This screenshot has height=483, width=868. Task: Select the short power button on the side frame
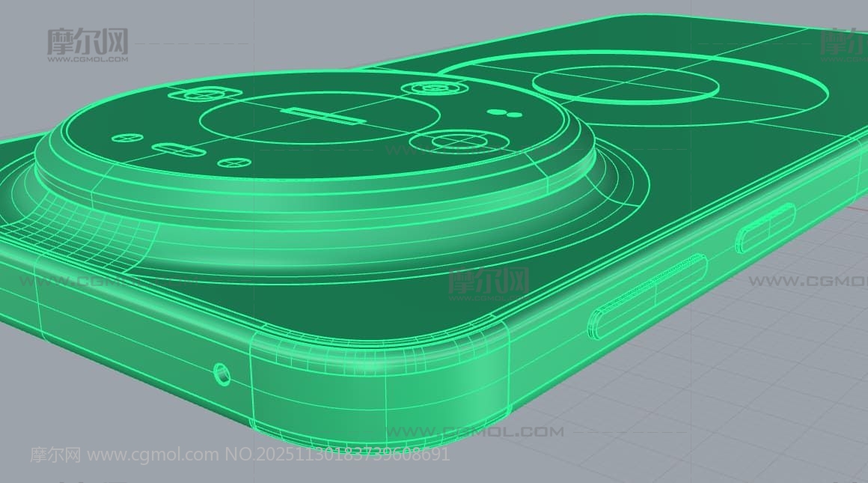[x=765, y=228]
